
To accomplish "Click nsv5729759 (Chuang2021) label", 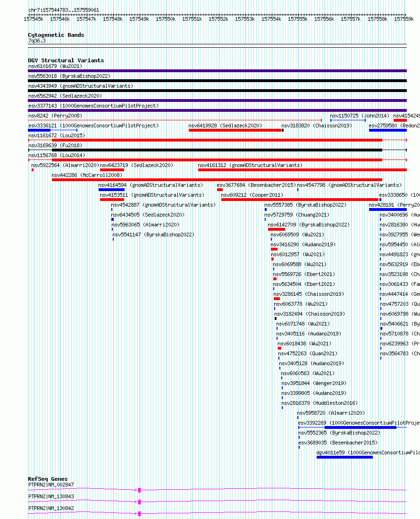I will tap(297, 215).
